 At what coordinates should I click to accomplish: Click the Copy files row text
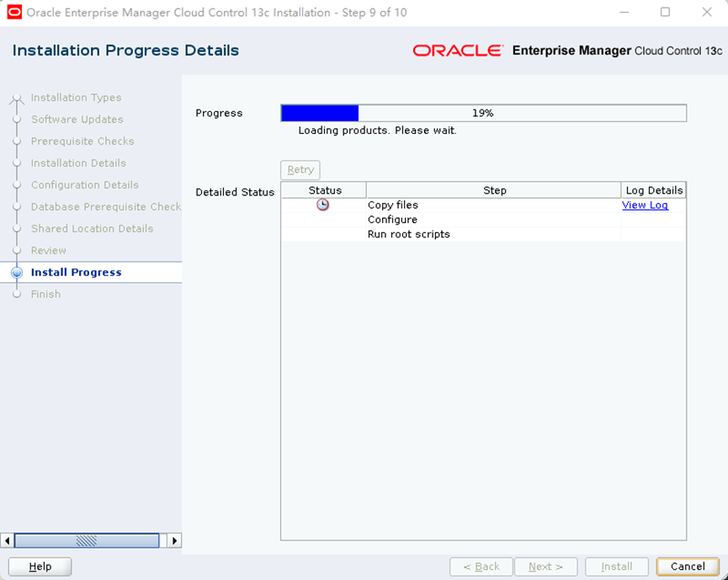pyautogui.click(x=393, y=205)
